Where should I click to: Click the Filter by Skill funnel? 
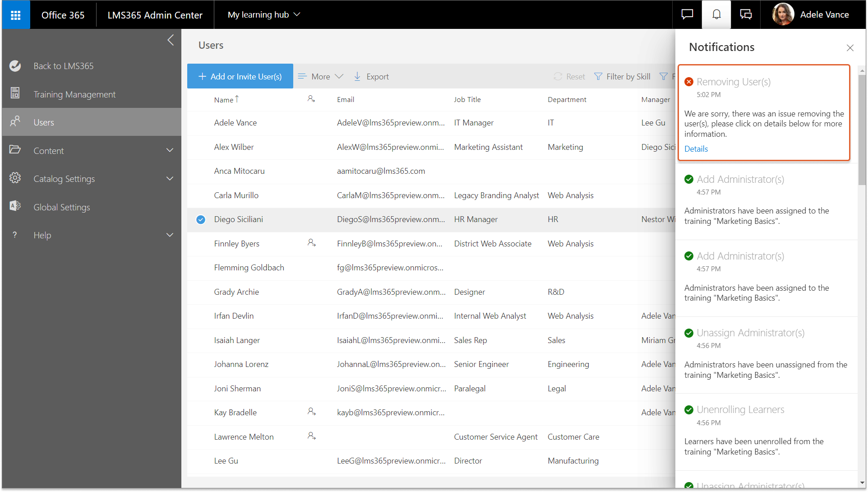[x=598, y=76]
